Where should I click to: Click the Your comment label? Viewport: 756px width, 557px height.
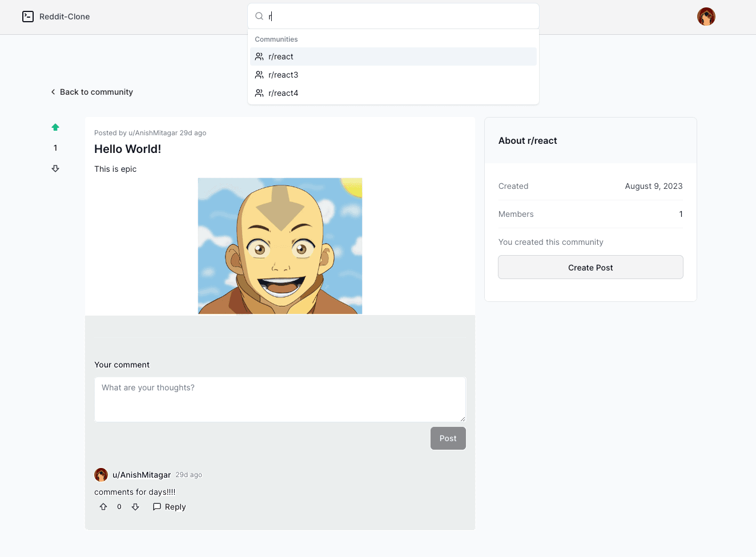click(122, 365)
